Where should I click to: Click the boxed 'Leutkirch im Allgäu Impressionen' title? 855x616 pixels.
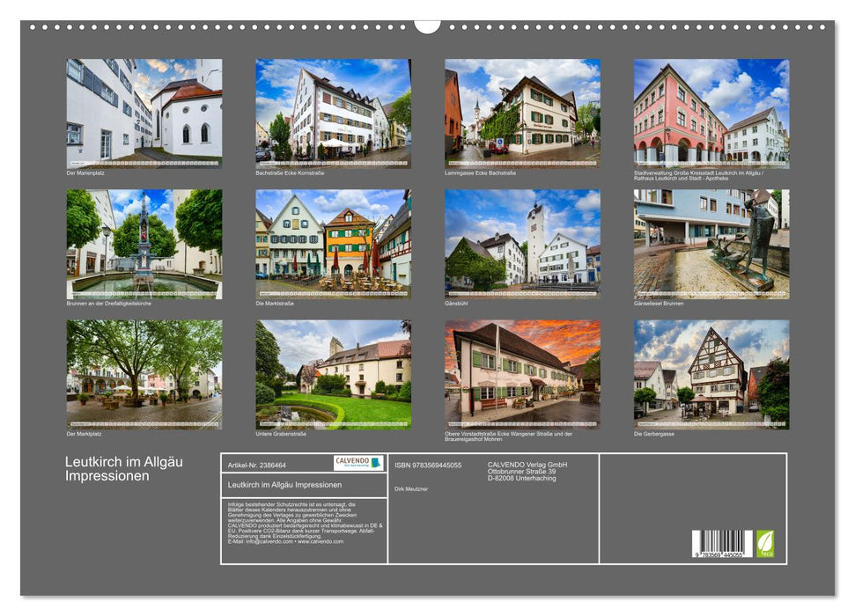[284, 485]
